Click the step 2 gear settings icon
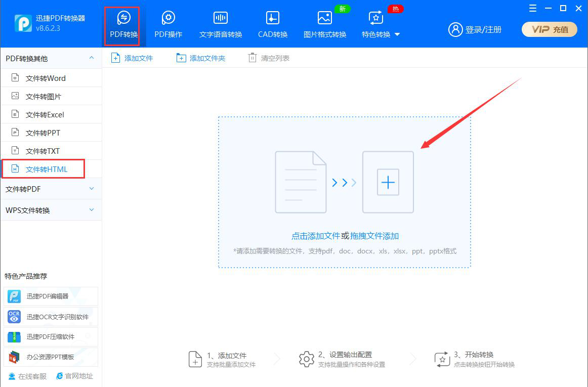The height and width of the screenshot is (387, 588). pyautogui.click(x=306, y=359)
